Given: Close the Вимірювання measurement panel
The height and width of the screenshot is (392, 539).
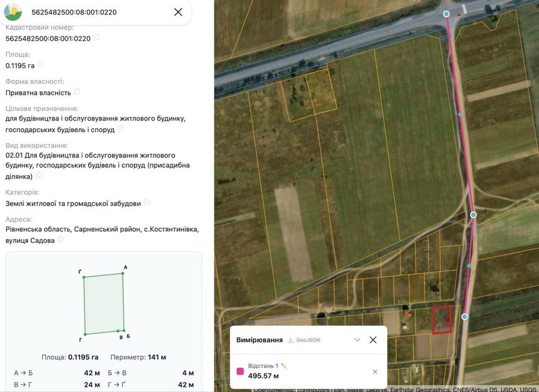Looking at the screenshot, I should (373, 340).
